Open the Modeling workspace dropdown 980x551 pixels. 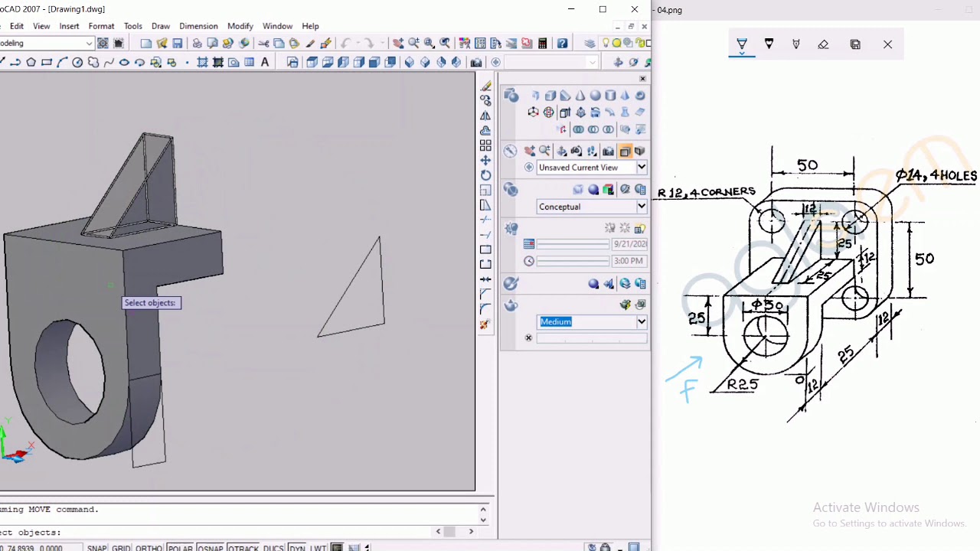click(89, 43)
